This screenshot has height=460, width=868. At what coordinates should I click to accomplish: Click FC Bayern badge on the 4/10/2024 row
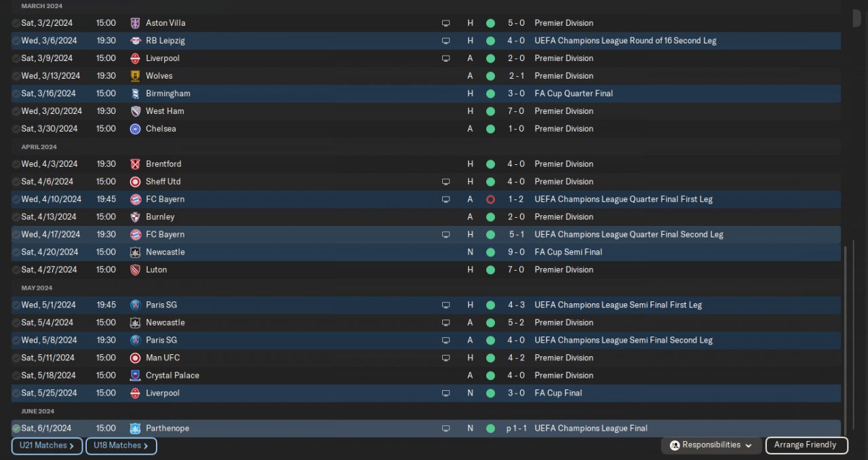click(136, 199)
